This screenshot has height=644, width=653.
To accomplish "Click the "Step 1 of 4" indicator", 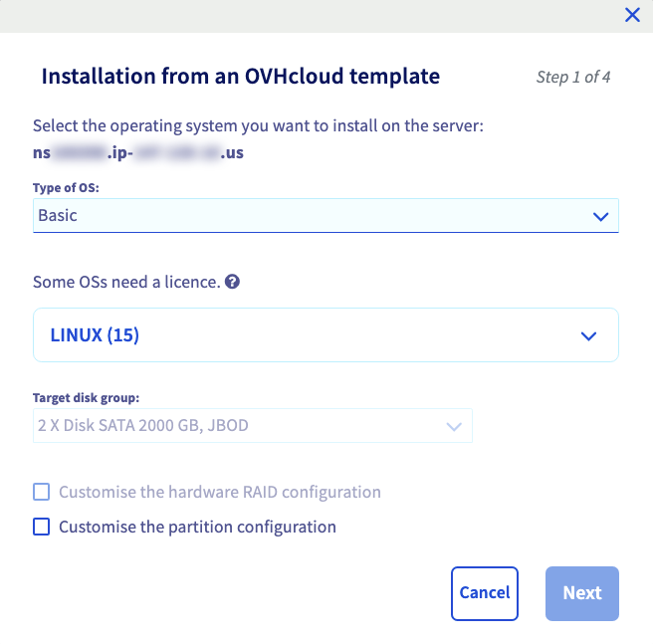I will point(573,77).
